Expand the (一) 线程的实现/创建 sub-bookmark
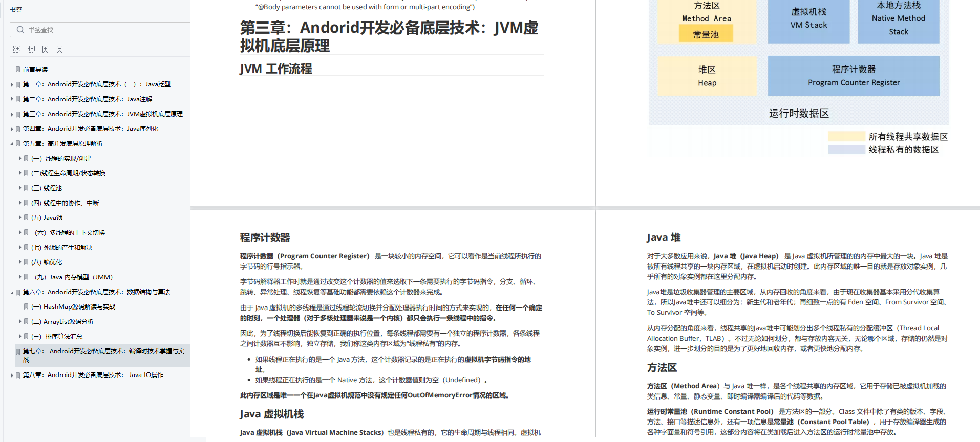This screenshot has width=980, height=442. tap(20, 159)
